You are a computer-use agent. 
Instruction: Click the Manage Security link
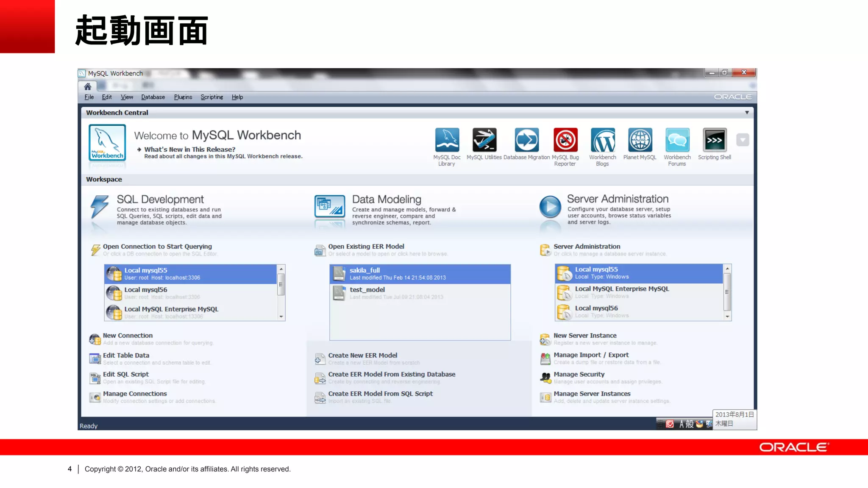(579, 374)
